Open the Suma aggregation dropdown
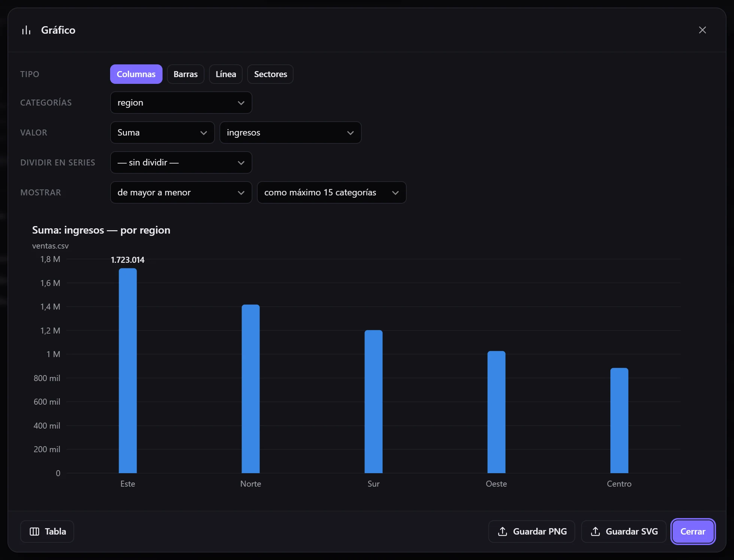The image size is (734, 560). pyautogui.click(x=162, y=133)
